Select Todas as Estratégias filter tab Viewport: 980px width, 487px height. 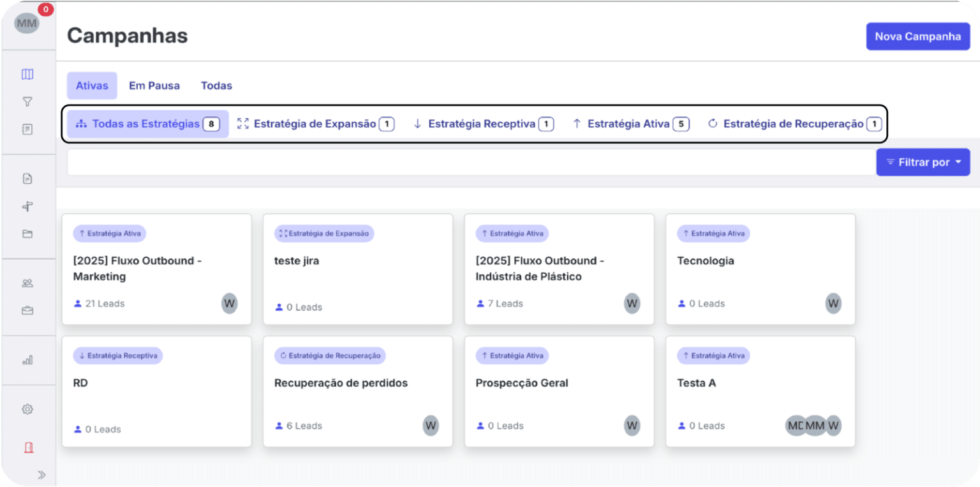click(147, 124)
